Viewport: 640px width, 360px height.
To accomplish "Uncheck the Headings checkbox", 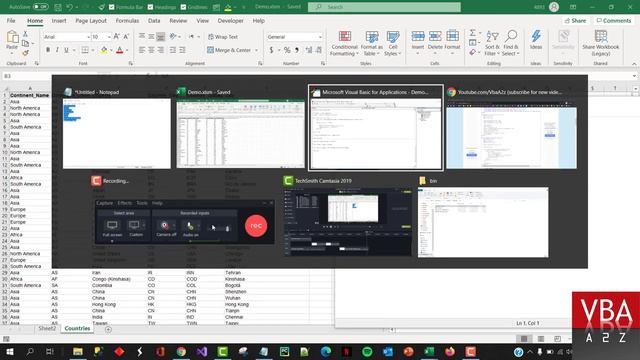I will (x=150, y=7).
